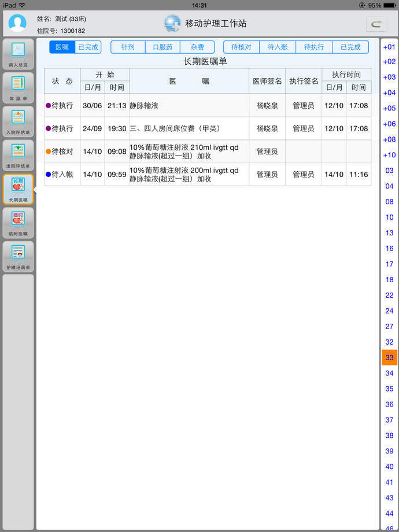Click purple status dot of 床位费 row
The width and height of the screenshot is (399, 532).
(48, 128)
